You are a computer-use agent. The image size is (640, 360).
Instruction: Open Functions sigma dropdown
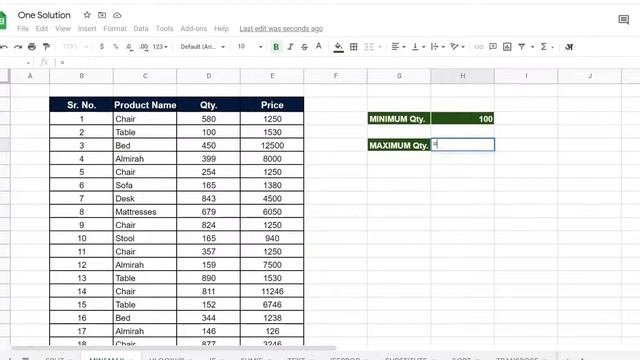tap(547, 47)
